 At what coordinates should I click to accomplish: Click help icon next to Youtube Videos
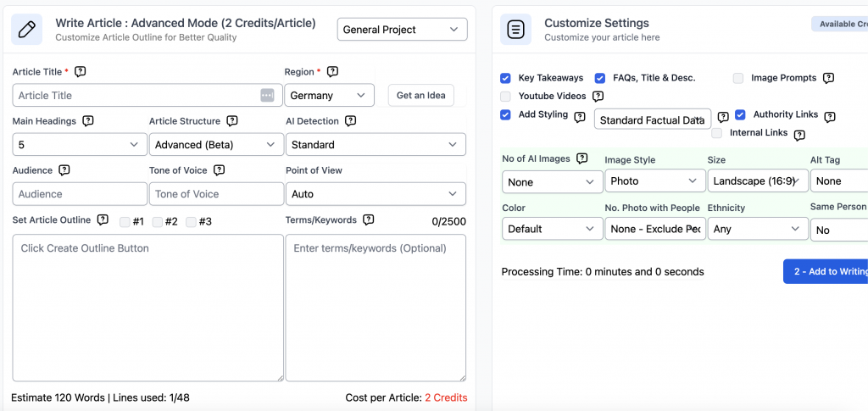[x=598, y=97]
